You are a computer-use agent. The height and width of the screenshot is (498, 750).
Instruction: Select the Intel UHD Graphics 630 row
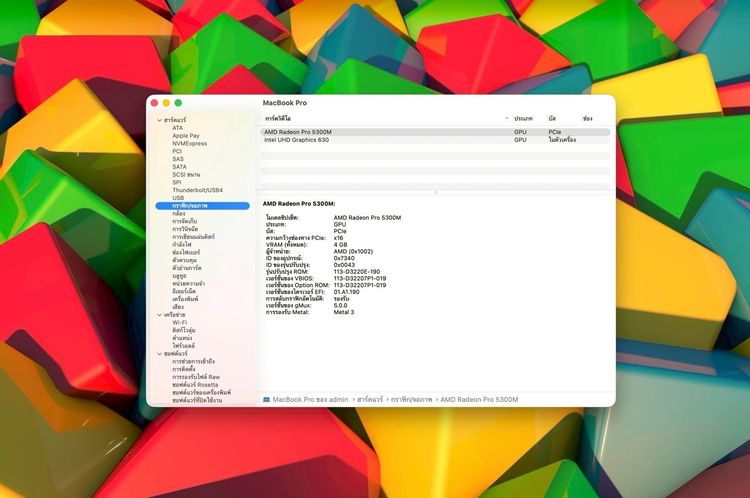point(298,140)
